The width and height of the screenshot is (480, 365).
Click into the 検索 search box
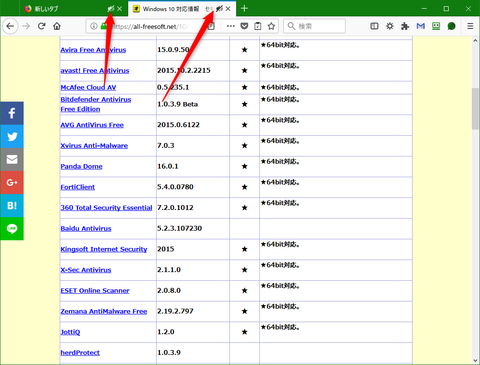click(314, 26)
